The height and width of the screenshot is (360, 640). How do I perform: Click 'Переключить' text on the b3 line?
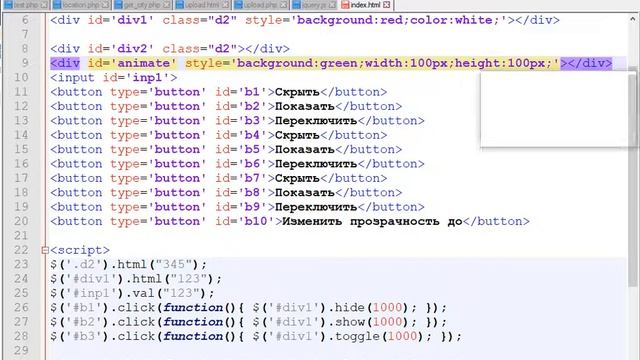tap(316, 121)
